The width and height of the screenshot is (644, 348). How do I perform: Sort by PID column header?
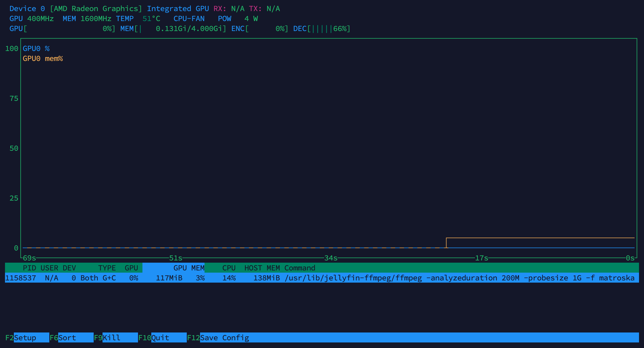[29, 268]
